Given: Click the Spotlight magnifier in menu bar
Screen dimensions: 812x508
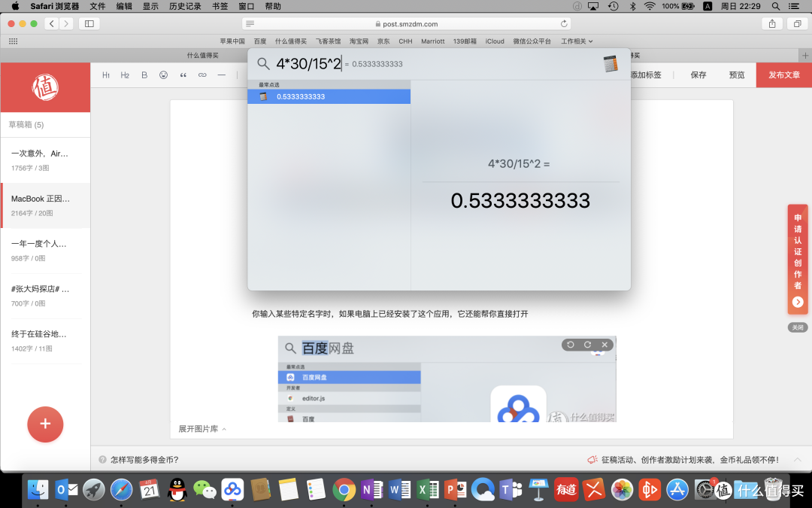Looking at the screenshot, I should [775, 6].
